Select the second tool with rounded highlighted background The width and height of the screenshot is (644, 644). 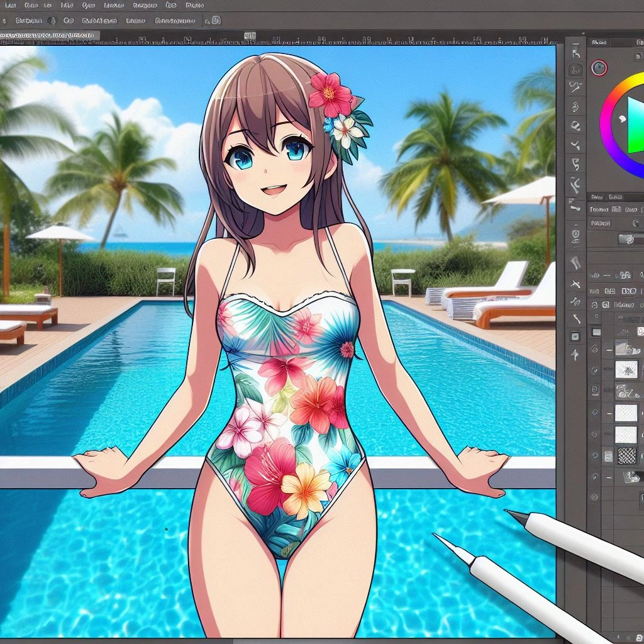575,70
